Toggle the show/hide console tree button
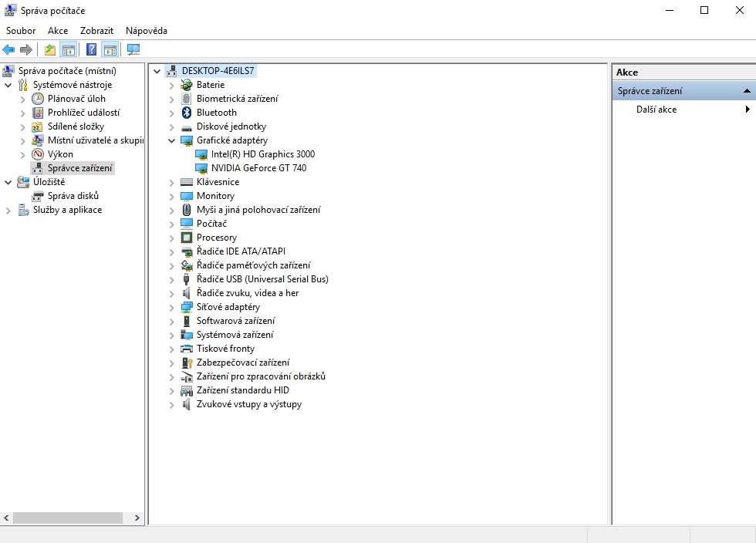This screenshot has width=756, height=543. coord(69,50)
